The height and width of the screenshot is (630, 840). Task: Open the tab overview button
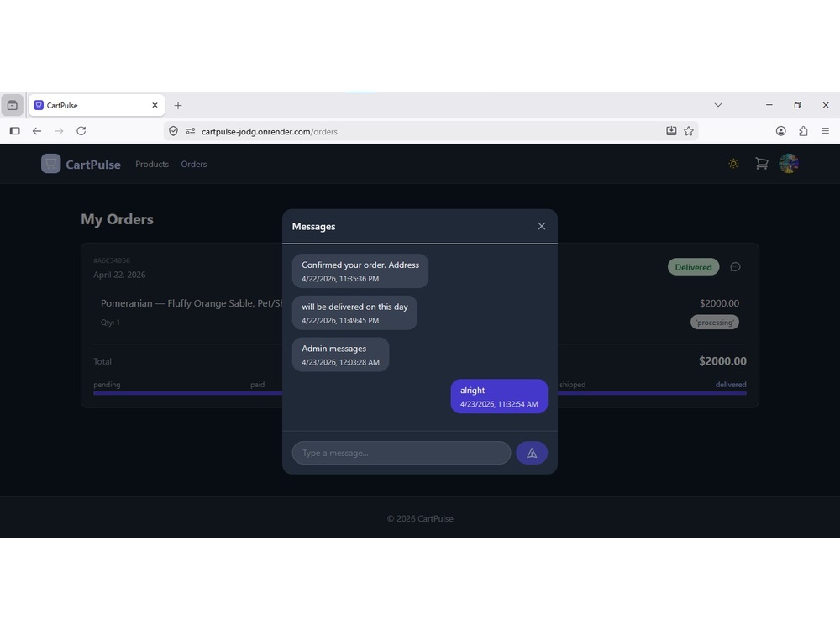point(12,105)
